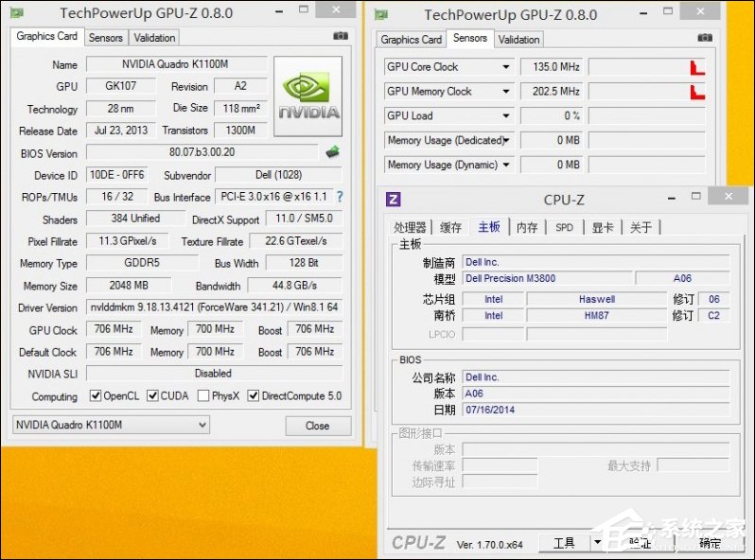Open the 处理器 tab in CPU-Z
This screenshot has height=560, width=755.
(411, 227)
